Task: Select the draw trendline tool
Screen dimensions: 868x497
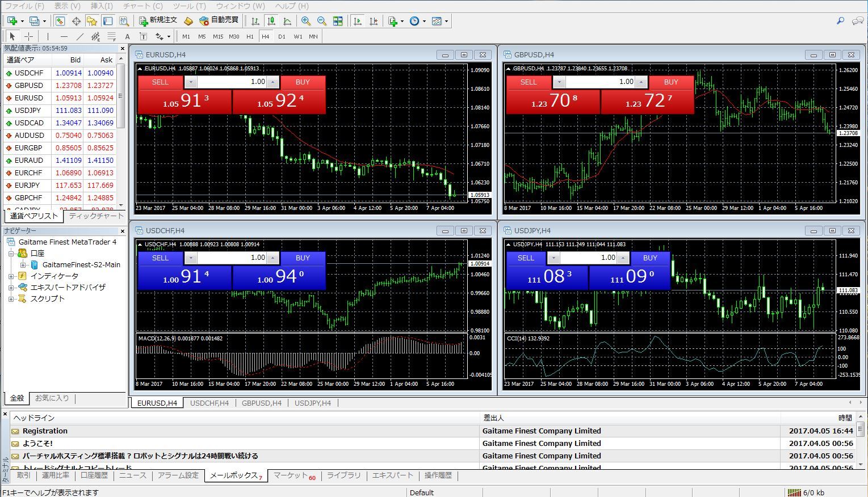Action: click(79, 36)
